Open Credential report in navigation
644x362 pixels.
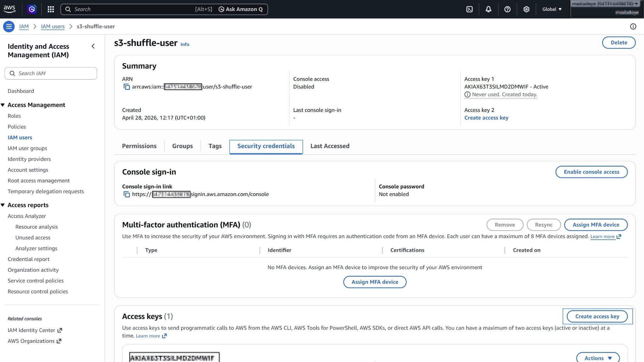29,259
